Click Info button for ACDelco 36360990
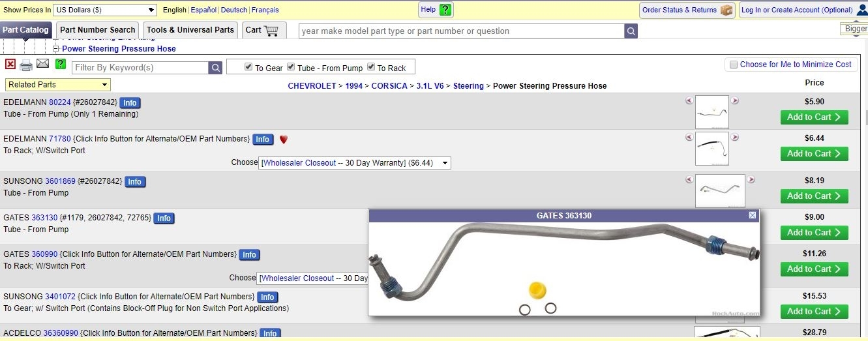 [x=270, y=333]
